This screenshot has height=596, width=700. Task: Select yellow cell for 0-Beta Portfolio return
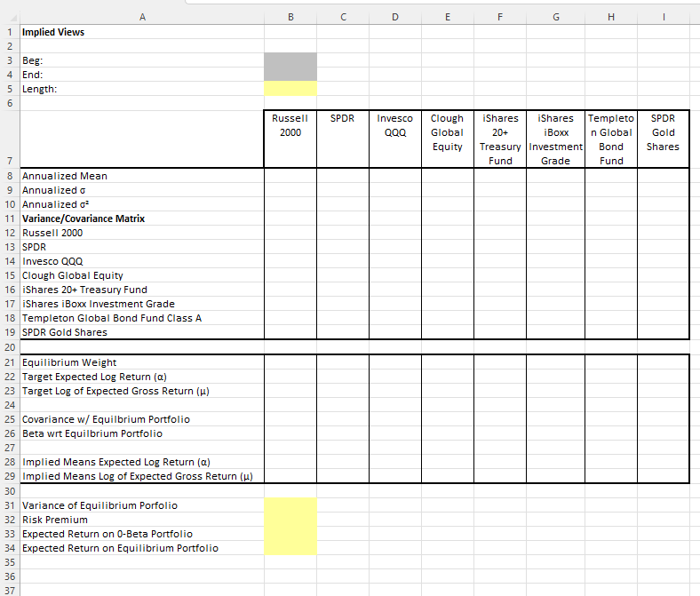coord(290,534)
